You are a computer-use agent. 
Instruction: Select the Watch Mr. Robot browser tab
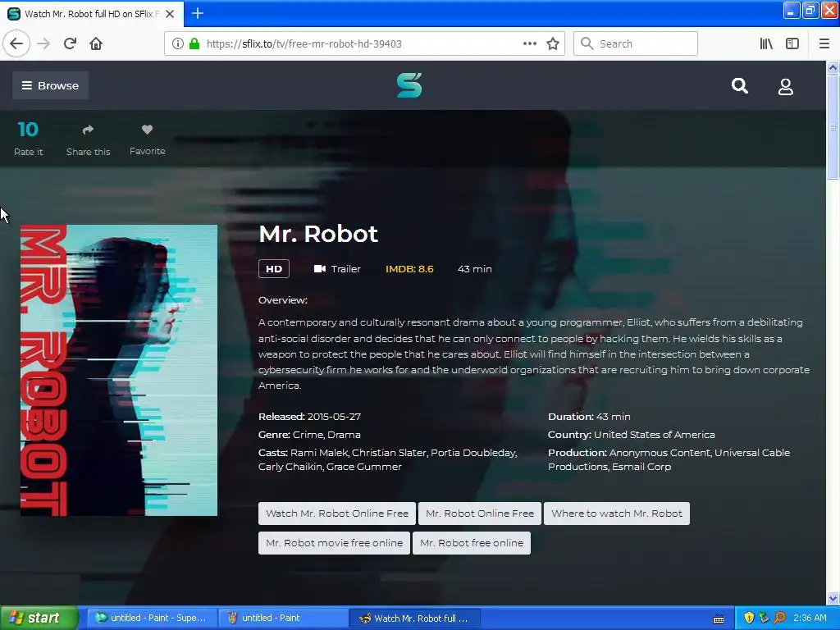pos(92,14)
